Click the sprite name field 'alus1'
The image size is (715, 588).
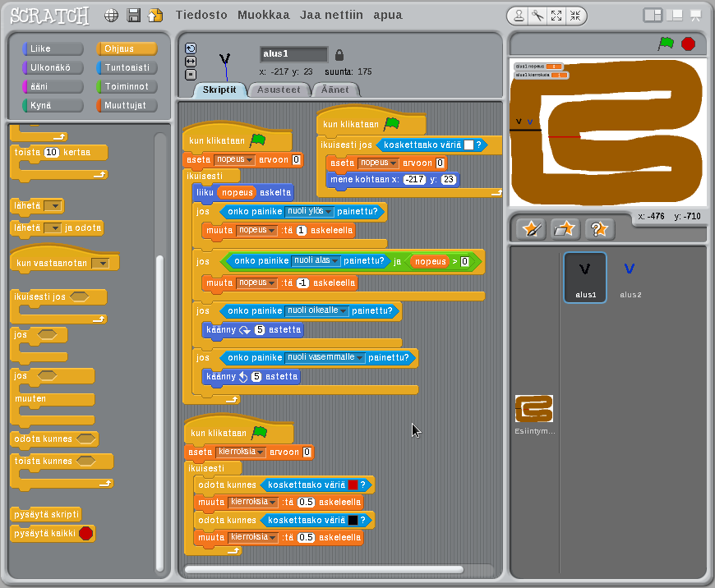293,53
